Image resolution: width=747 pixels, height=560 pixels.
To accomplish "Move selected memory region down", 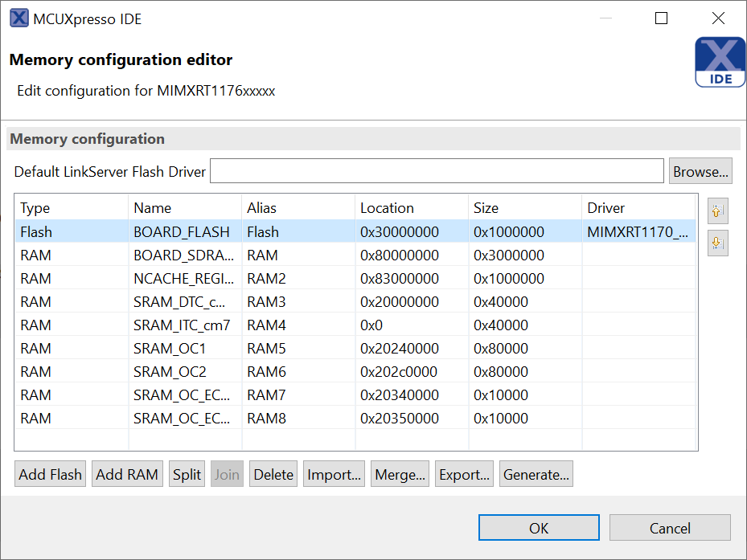I will (x=716, y=243).
